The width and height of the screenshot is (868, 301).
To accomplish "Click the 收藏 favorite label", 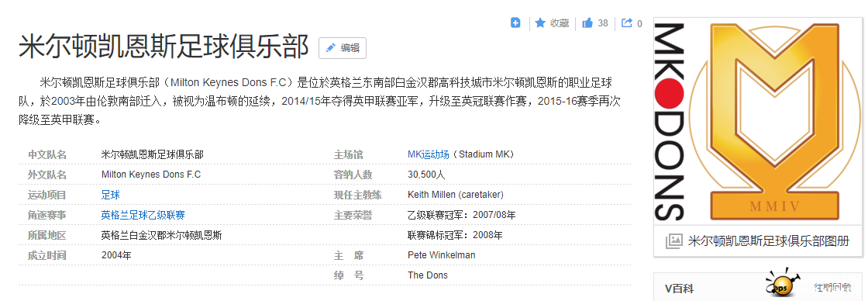I will (559, 23).
